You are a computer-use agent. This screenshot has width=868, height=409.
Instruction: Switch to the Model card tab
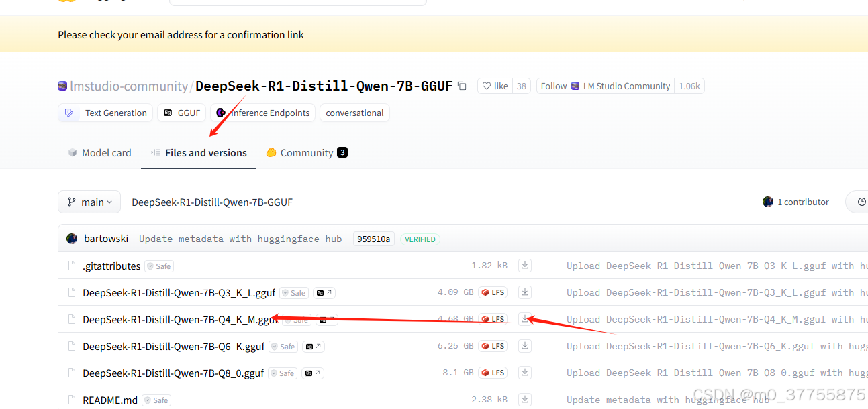point(99,153)
